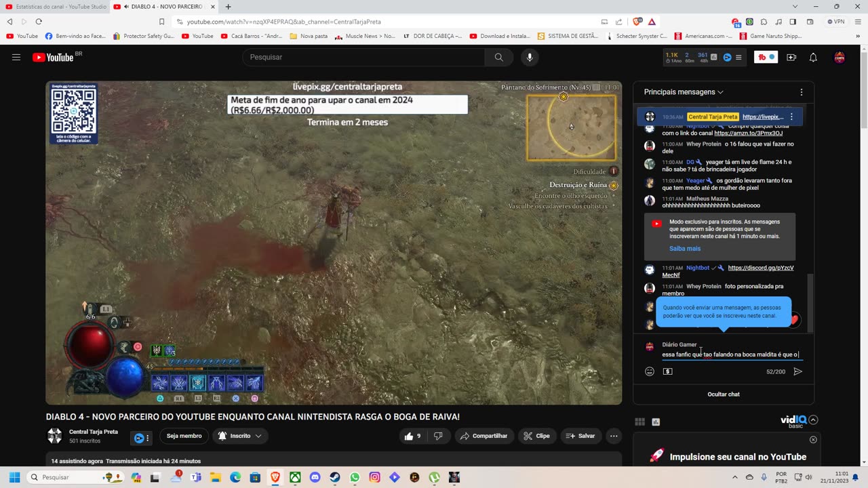Open Steam from the taskbar

click(335, 477)
